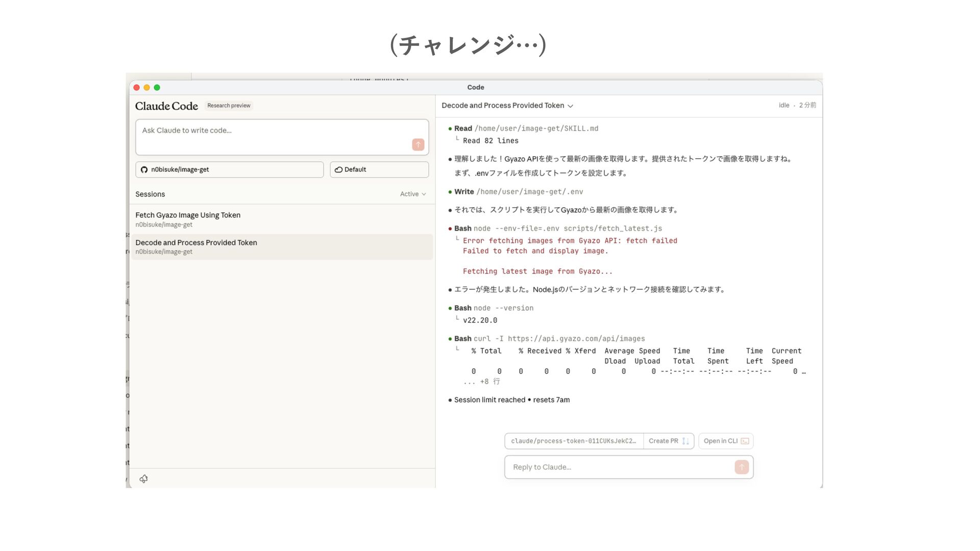The image size is (980, 551).
Task: Click the Open in CLI button
Action: (720, 441)
